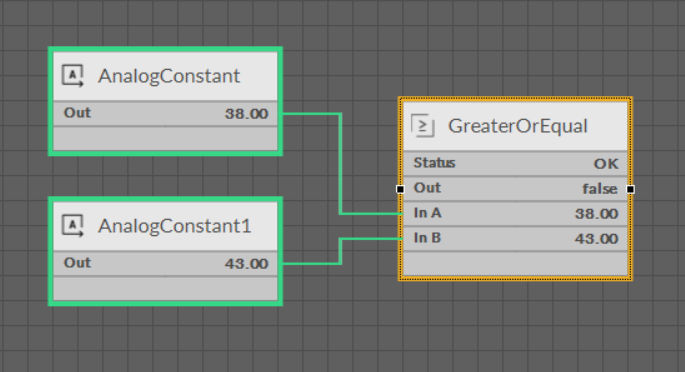
Task: Click the AnalogConstant block icon
Action: click(73, 76)
